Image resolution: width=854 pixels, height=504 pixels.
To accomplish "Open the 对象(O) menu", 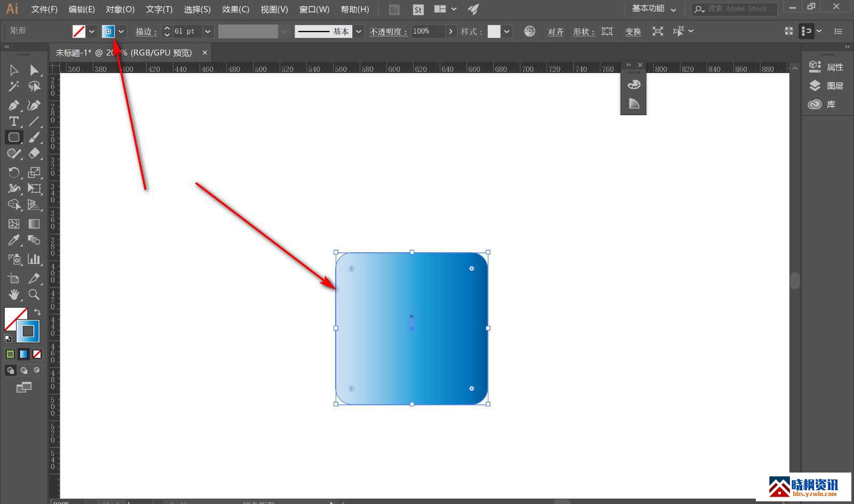I will coord(120,10).
